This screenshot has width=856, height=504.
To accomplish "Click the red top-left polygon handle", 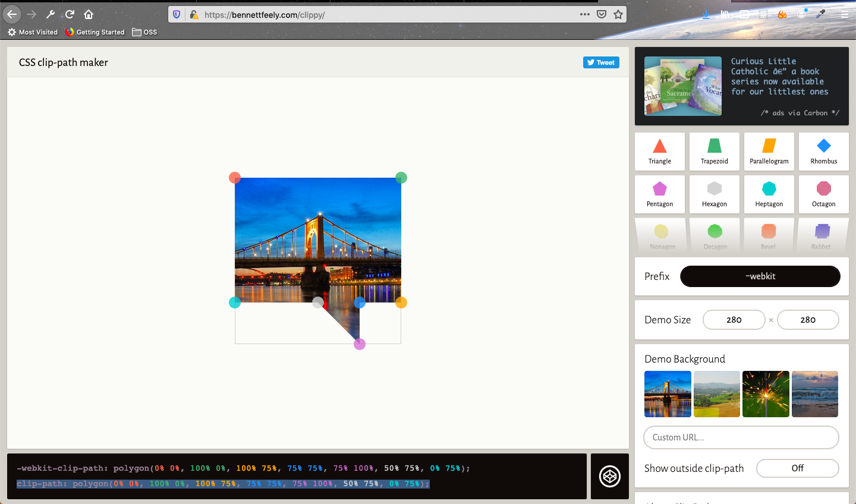I will tap(235, 178).
